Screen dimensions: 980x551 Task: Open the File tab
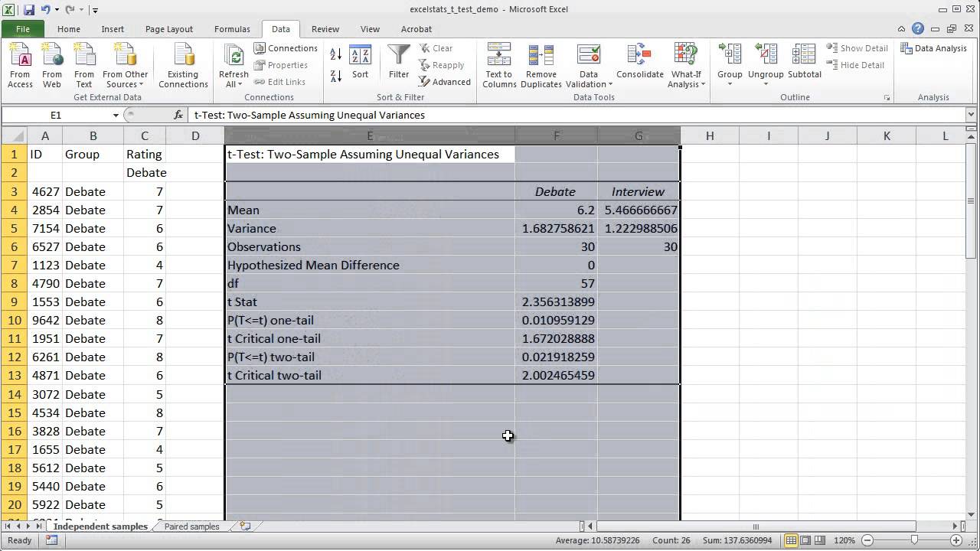point(23,29)
